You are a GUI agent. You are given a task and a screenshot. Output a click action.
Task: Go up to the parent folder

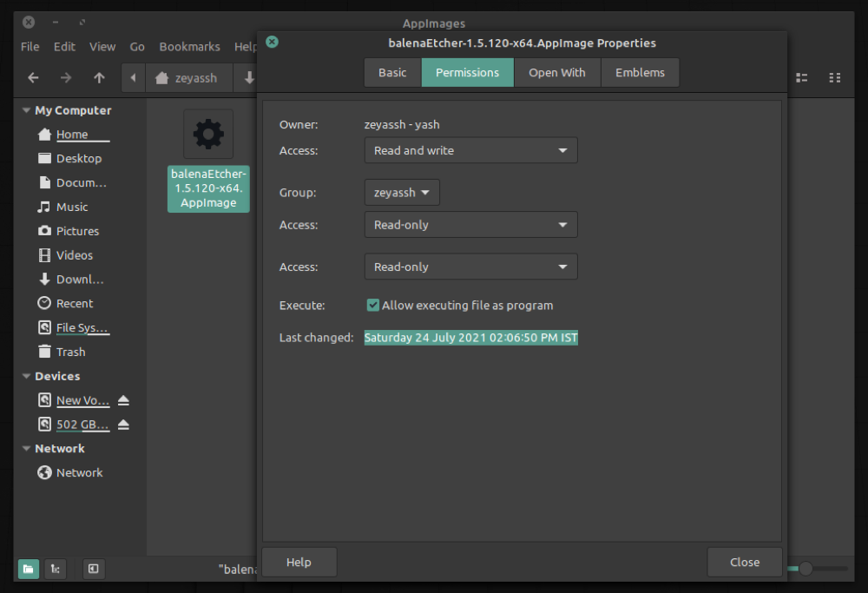coord(99,78)
